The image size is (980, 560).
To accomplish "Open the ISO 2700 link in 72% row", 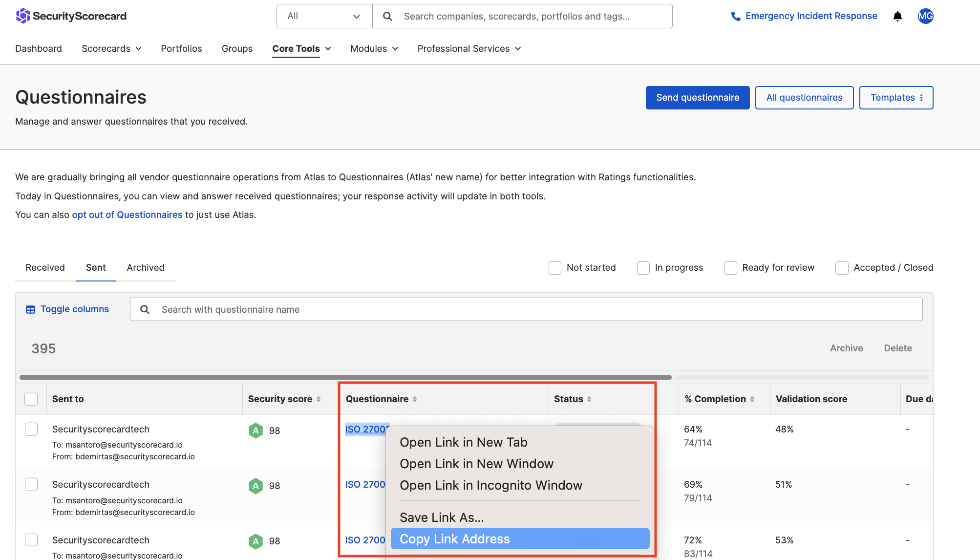I will point(365,540).
